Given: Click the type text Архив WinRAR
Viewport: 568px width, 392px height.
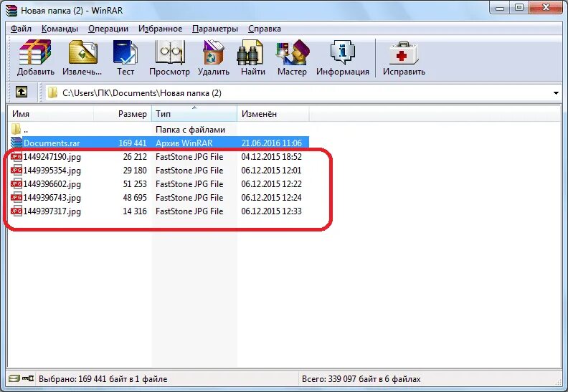Looking at the screenshot, I should (184, 143).
